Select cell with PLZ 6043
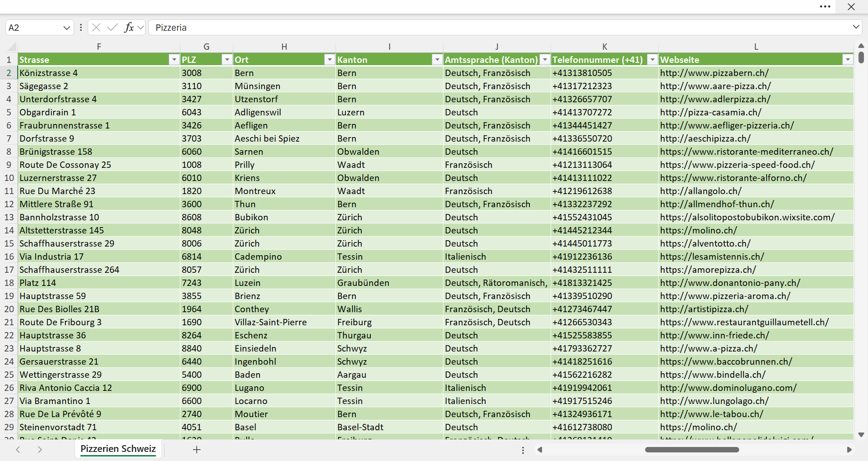 (207, 112)
